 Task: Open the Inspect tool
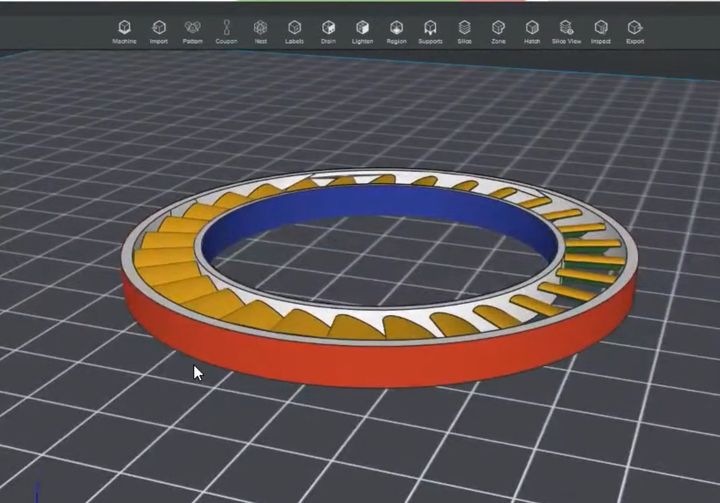(x=600, y=30)
